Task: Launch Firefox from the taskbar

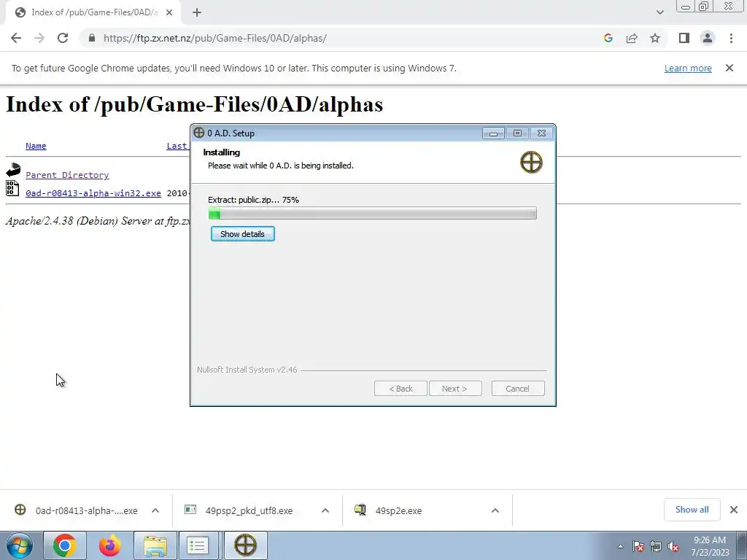Action: 110,545
